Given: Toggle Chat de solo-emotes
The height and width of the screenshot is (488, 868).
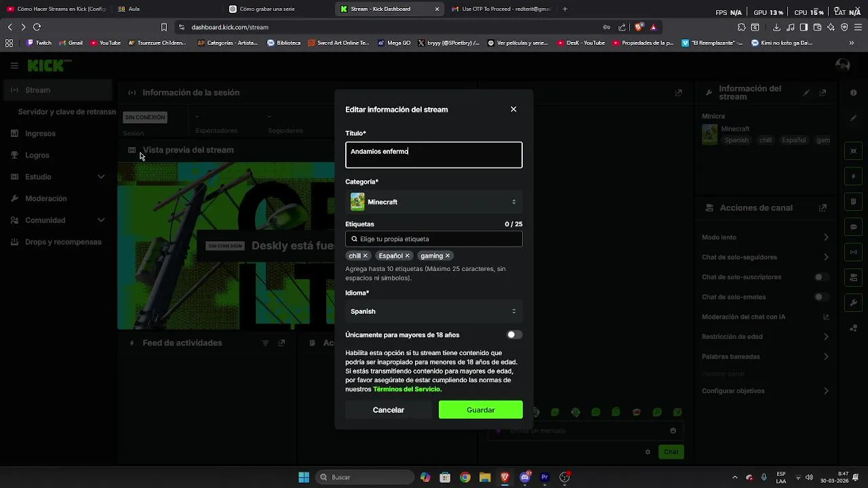Looking at the screenshot, I should (x=821, y=297).
